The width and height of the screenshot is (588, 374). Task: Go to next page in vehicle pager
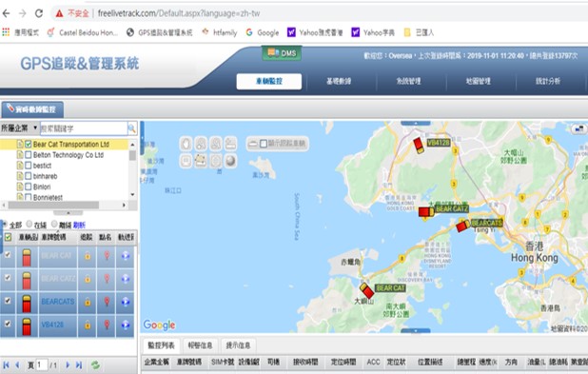click(x=68, y=365)
